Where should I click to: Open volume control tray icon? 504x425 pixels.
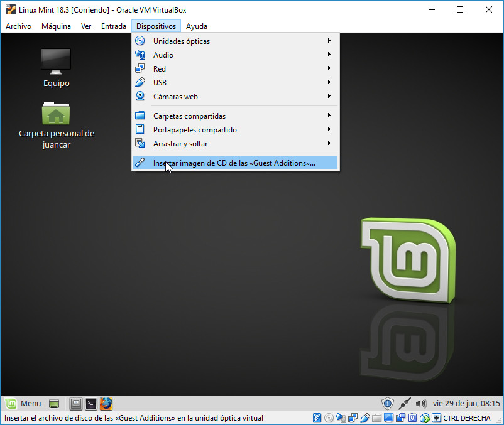click(421, 403)
